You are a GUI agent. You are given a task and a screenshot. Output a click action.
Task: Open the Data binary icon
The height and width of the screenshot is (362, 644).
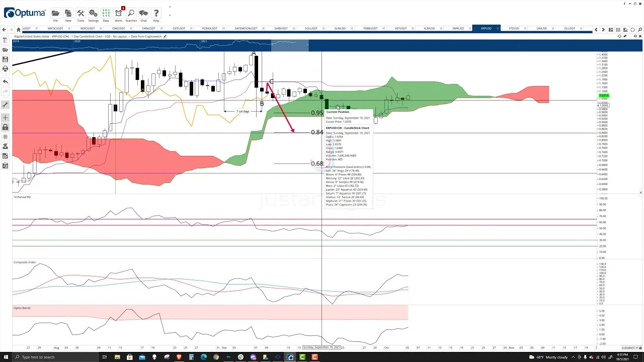point(106,14)
